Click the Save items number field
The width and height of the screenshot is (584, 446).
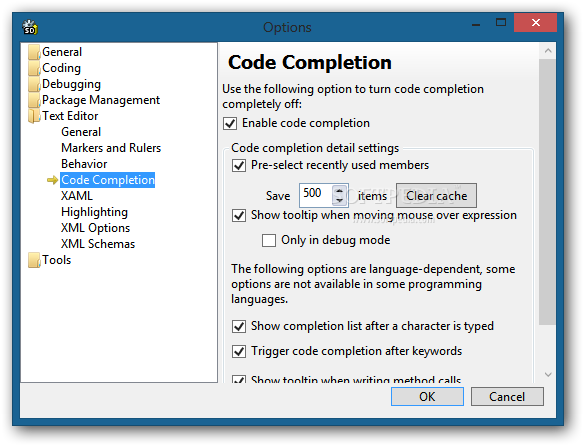[x=316, y=195]
